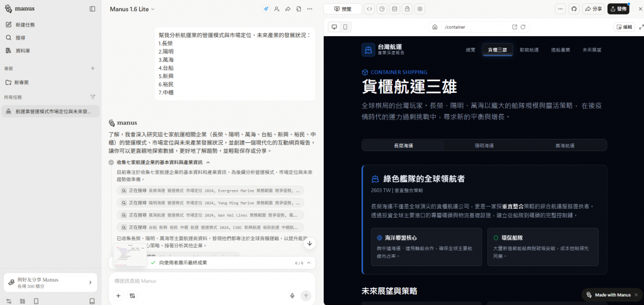Focus the 傳送訊息給 Manus message input

pos(212,281)
